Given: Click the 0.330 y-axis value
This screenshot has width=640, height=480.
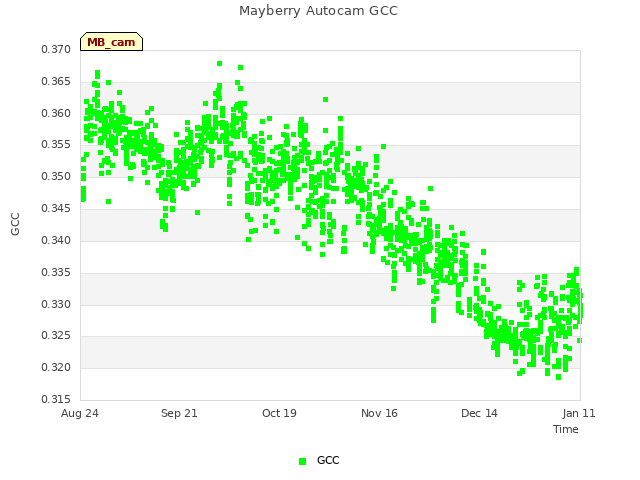Looking at the screenshot, I should click(x=56, y=304).
